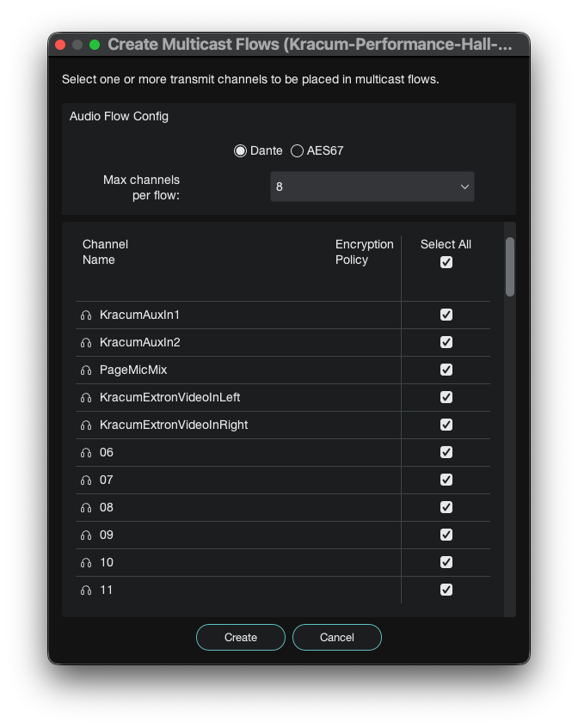Deselect the PageMicMix channel checkbox
Image resolution: width=578 pixels, height=728 pixels.
[x=446, y=370]
